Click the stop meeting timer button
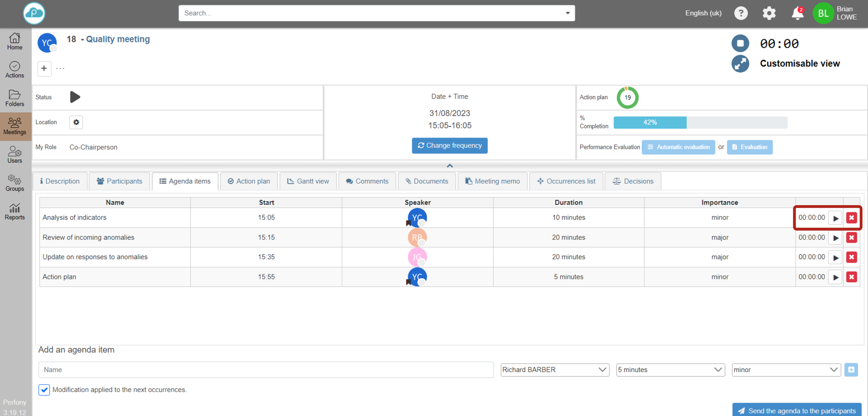The width and height of the screenshot is (868, 416). [x=740, y=43]
